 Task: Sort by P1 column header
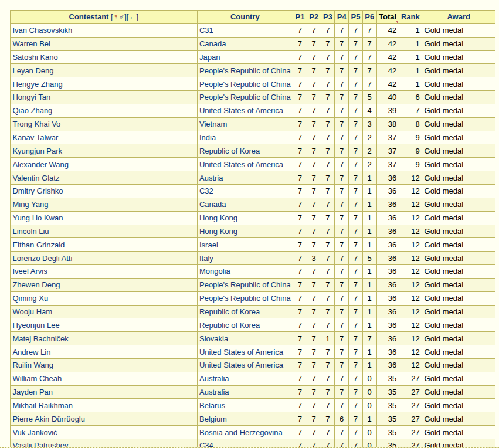click(300, 17)
